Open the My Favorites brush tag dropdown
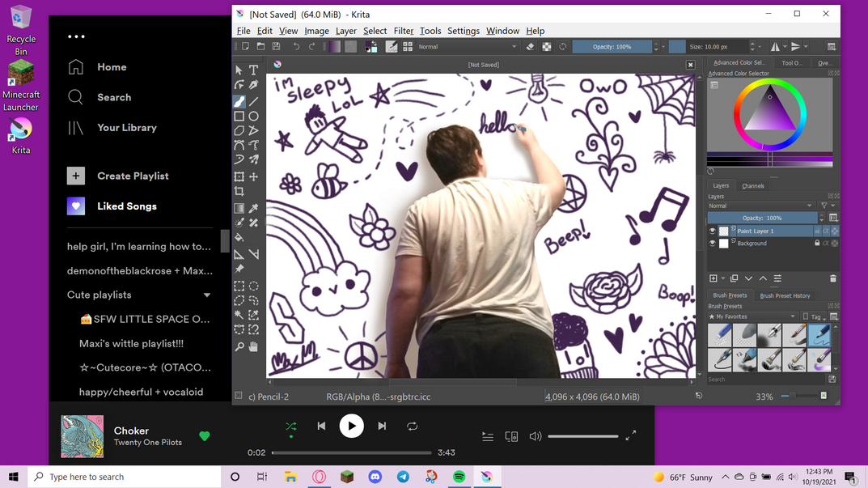This screenshot has height=488, width=868. coord(752,316)
